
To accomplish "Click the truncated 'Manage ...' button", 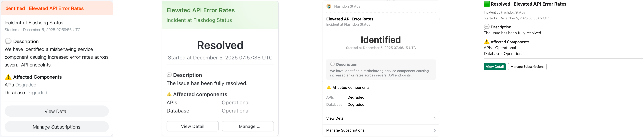I will [x=247, y=126].
